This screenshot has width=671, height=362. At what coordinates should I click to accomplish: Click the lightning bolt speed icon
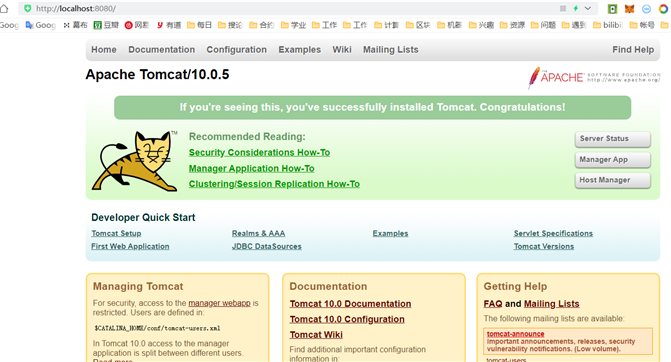(x=576, y=8)
